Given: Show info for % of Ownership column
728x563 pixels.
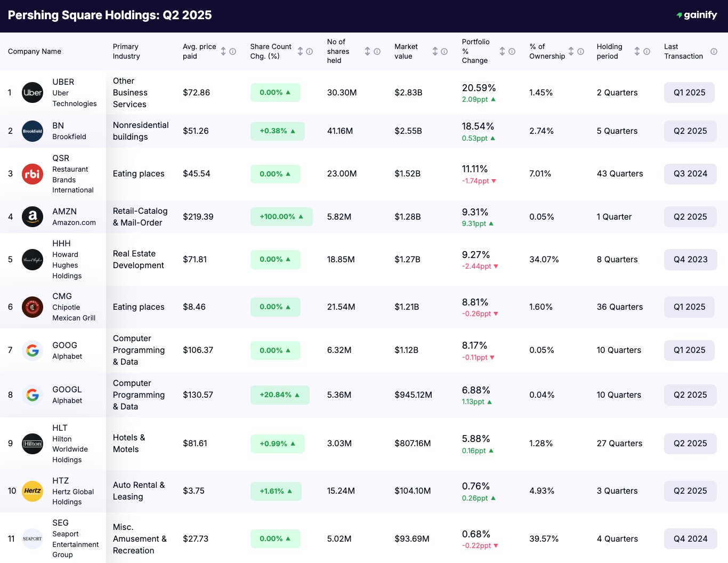Looking at the screenshot, I should tap(580, 52).
